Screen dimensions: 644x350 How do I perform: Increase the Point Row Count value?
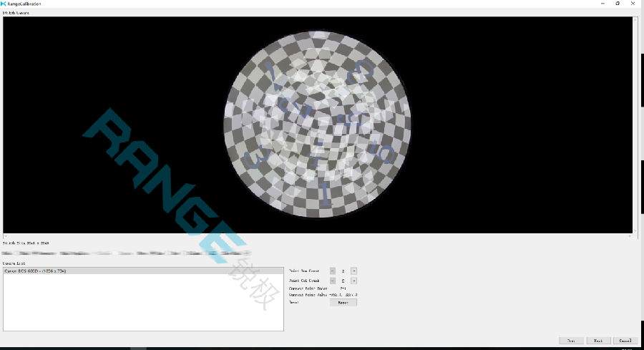coord(354,271)
